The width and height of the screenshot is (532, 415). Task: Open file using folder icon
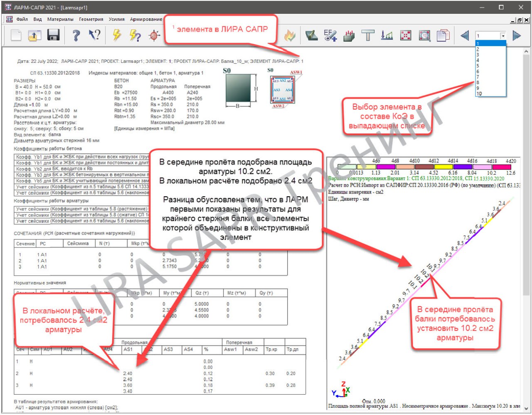pyautogui.click(x=34, y=35)
